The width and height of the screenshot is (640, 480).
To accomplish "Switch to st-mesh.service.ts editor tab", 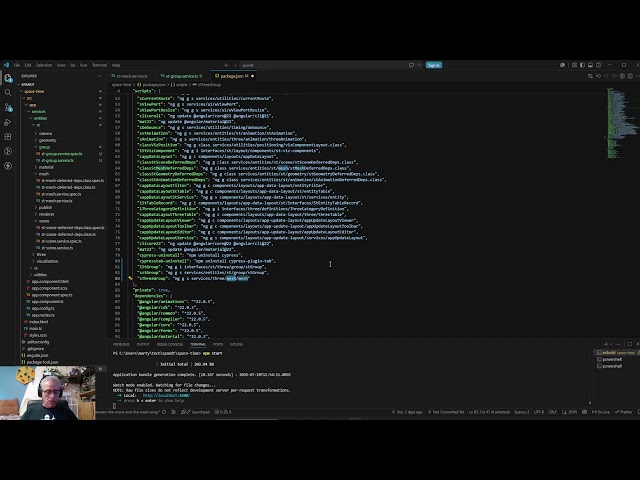I will (132, 76).
